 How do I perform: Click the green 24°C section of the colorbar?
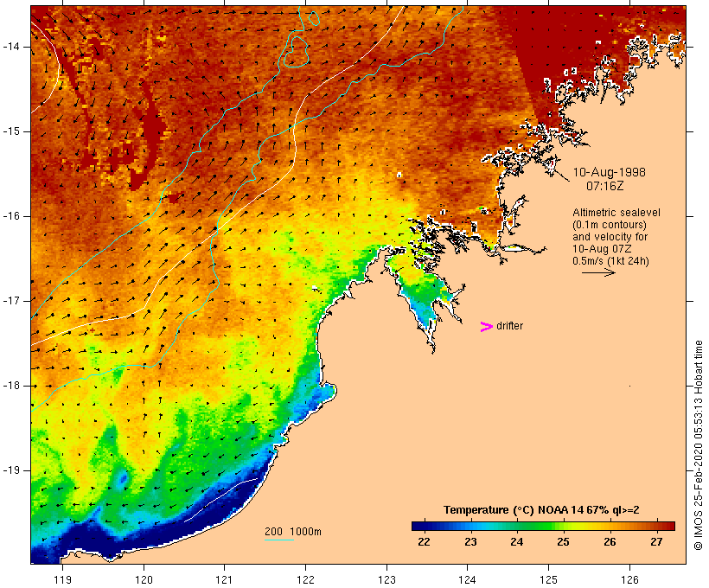520,526
